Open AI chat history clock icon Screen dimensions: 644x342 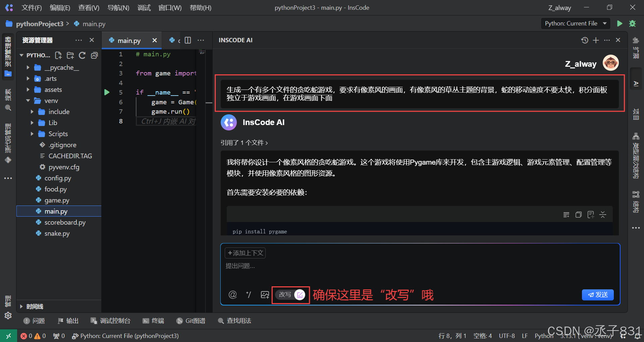[x=585, y=40]
